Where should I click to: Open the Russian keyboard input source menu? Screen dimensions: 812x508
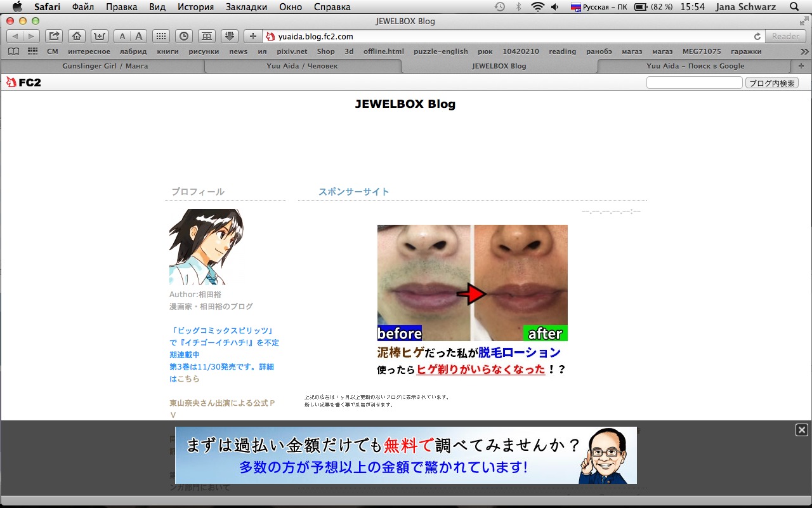598,7
